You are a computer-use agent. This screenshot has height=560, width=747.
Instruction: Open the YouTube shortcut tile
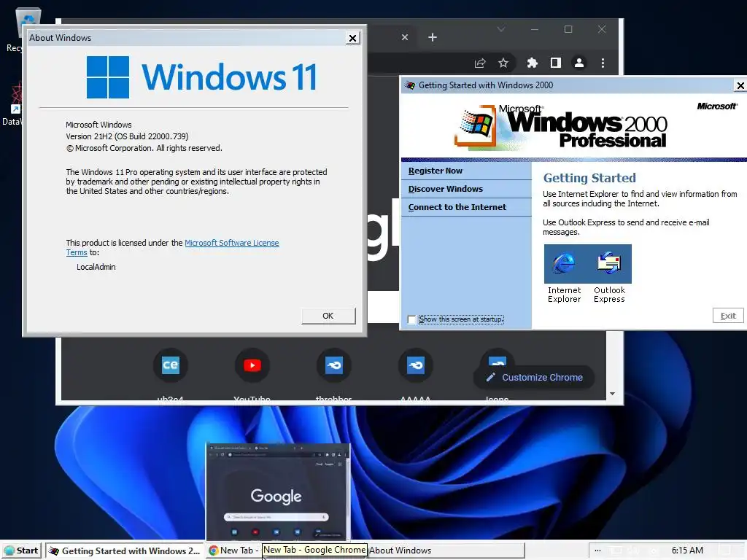pyautogui.click(x=252, y=365)
